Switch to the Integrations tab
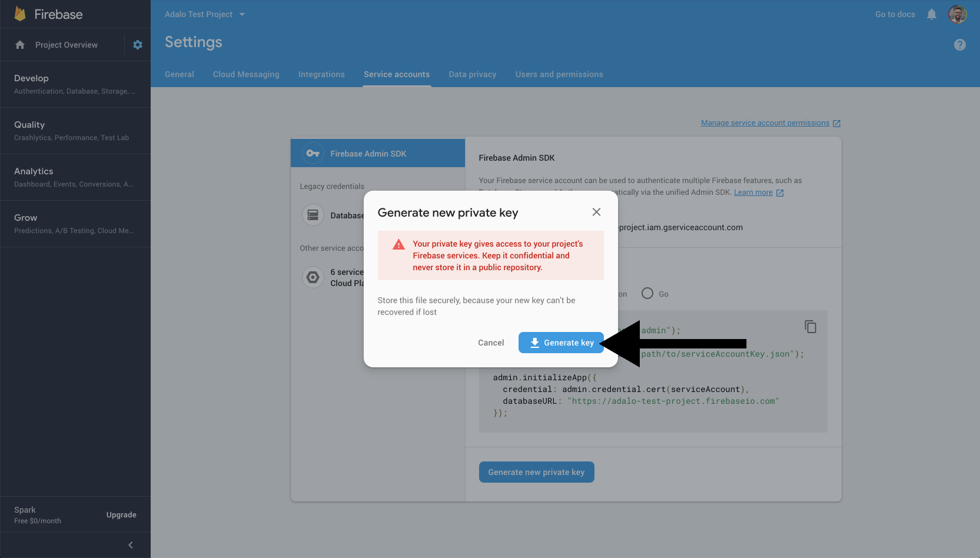This screenshot has width=980, height=558. 321,74
